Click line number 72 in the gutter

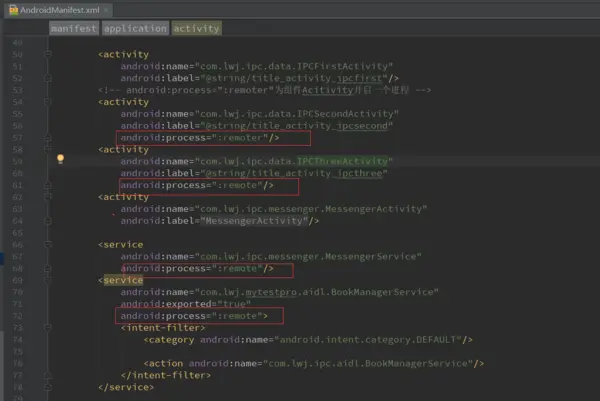17,316
